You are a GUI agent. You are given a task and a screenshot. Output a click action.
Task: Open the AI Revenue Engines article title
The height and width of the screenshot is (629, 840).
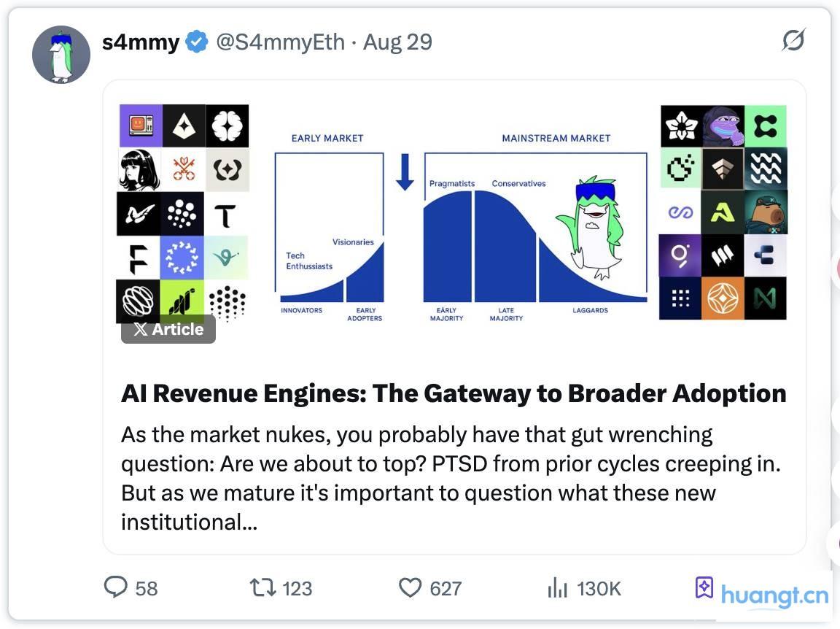click(454, 393)
